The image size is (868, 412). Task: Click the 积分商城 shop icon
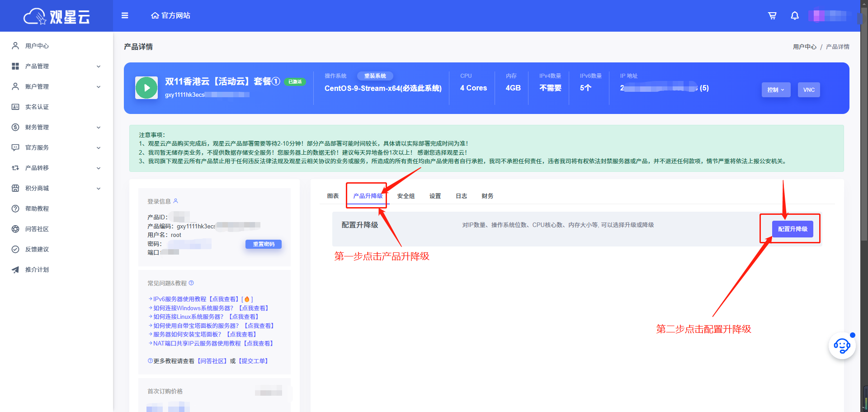(15, 188)
